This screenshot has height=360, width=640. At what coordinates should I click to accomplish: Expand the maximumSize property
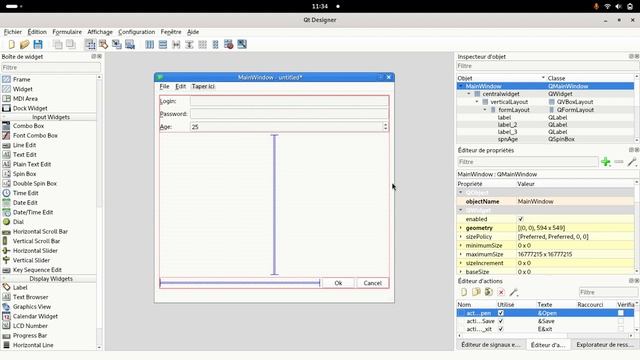pyautogui.click(x=461, y=254)
